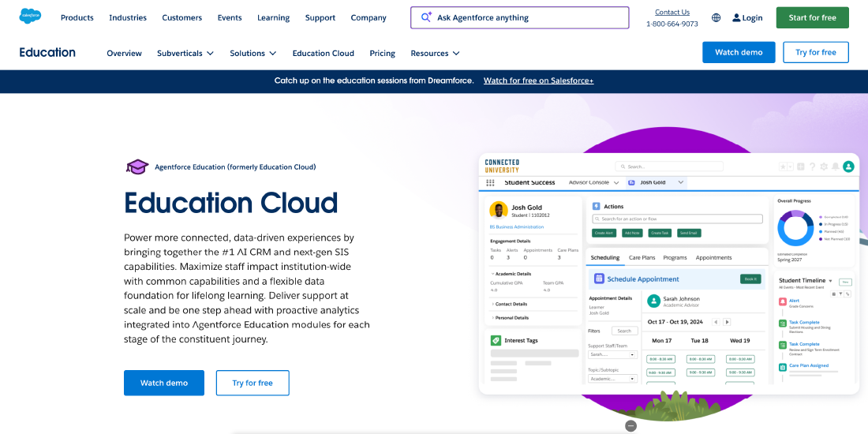
Task: Open the Resources dropdown
Action: click(x=435, y=53)
